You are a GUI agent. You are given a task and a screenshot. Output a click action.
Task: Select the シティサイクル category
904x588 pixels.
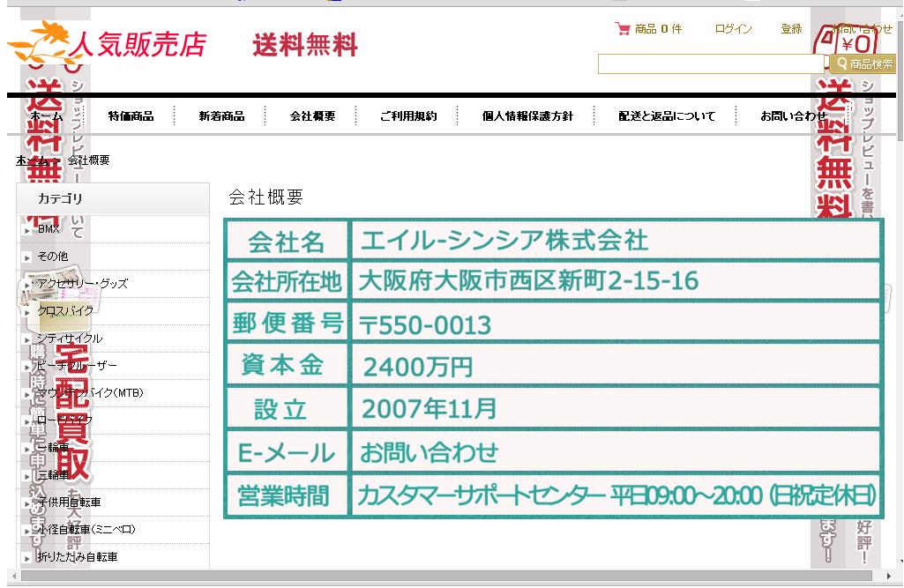(70, 339)
